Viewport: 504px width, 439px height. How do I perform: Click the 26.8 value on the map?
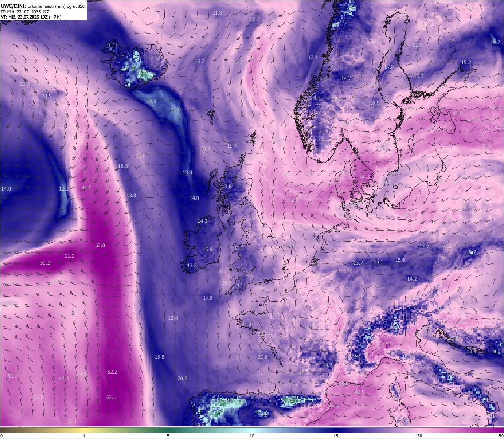pos(141,156)
